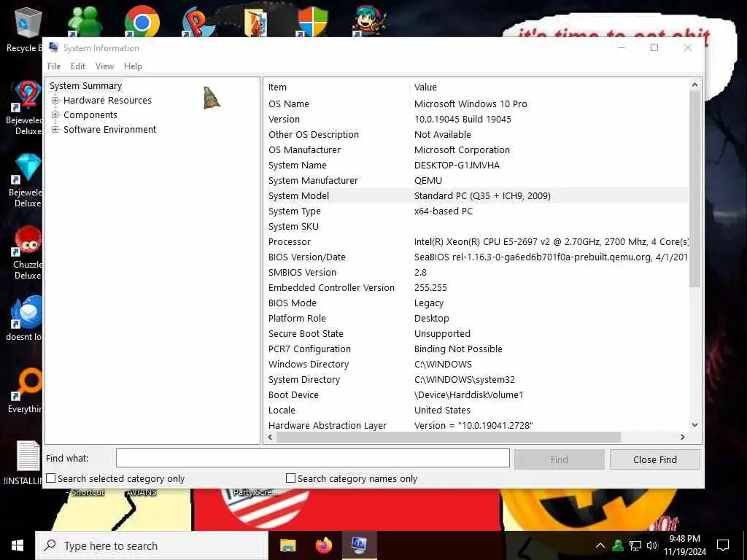
Task: Click the System Information taskbar icon
Action: coord(359,545)
